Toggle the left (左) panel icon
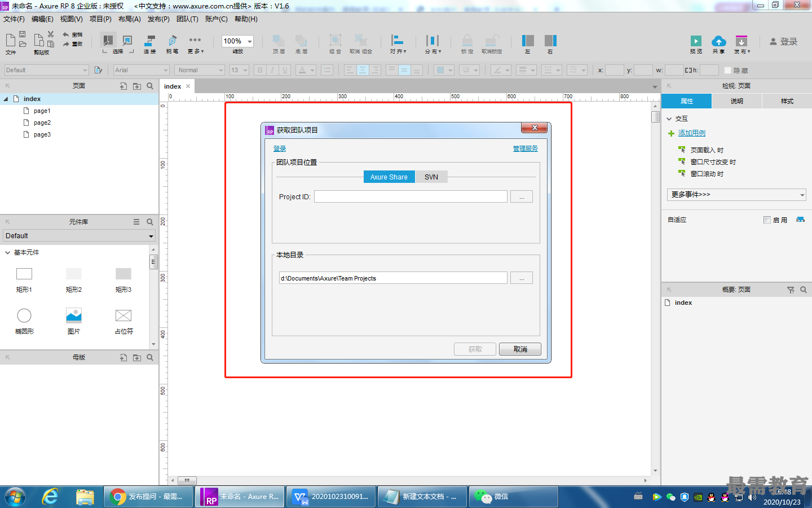 click(x=528, y=41)
